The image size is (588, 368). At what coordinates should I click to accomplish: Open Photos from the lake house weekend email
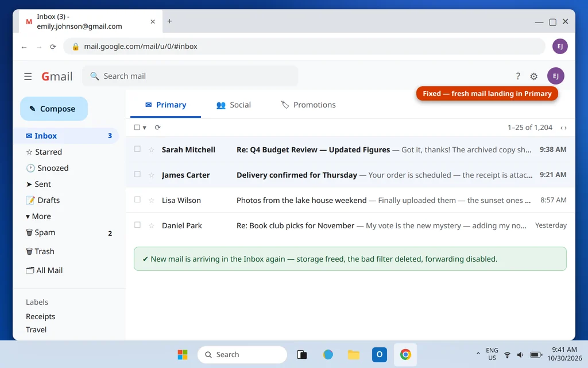[301, 200]
